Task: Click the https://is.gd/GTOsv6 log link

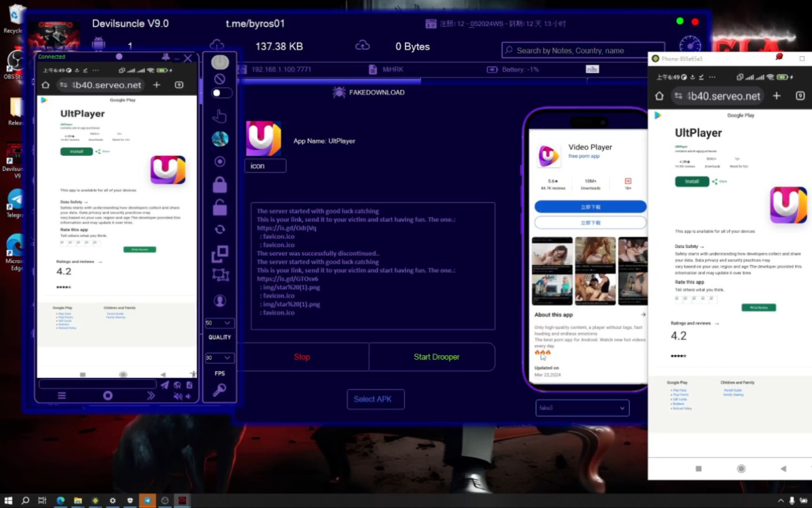Action: coord(288,279)
